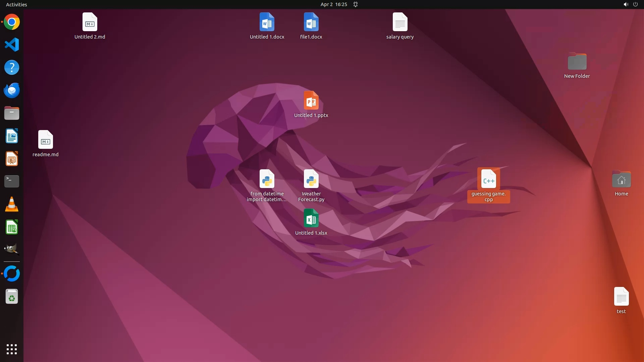644x362 pixels.
Task: Launch VLC media player
Action: [x=12, y=204]
